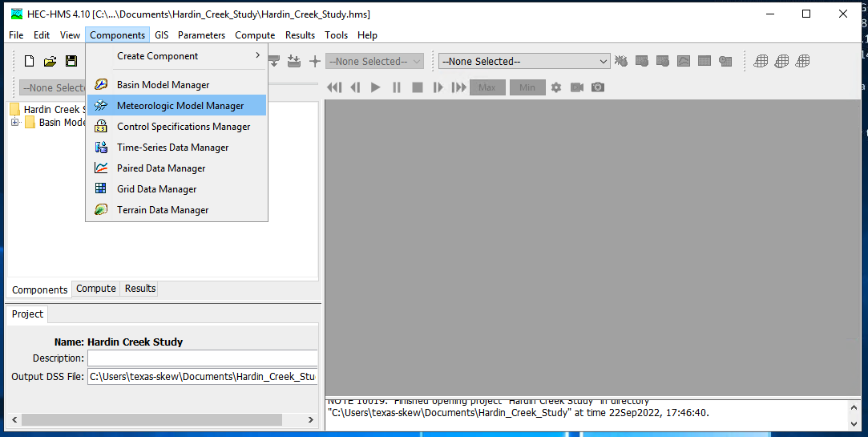The width and height of the screenshot is (868, 437).
Task: Open the View menu
Action: [x=70, y=35]
